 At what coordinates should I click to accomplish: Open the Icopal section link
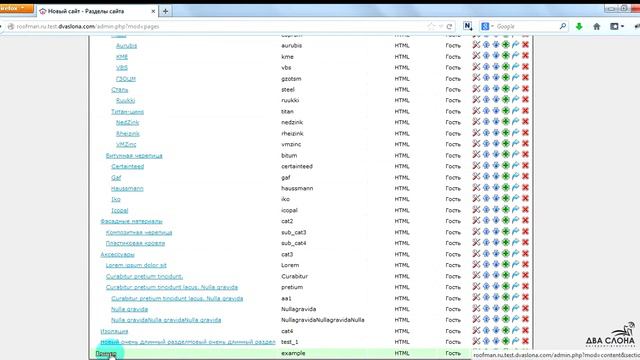click(120, 211)
